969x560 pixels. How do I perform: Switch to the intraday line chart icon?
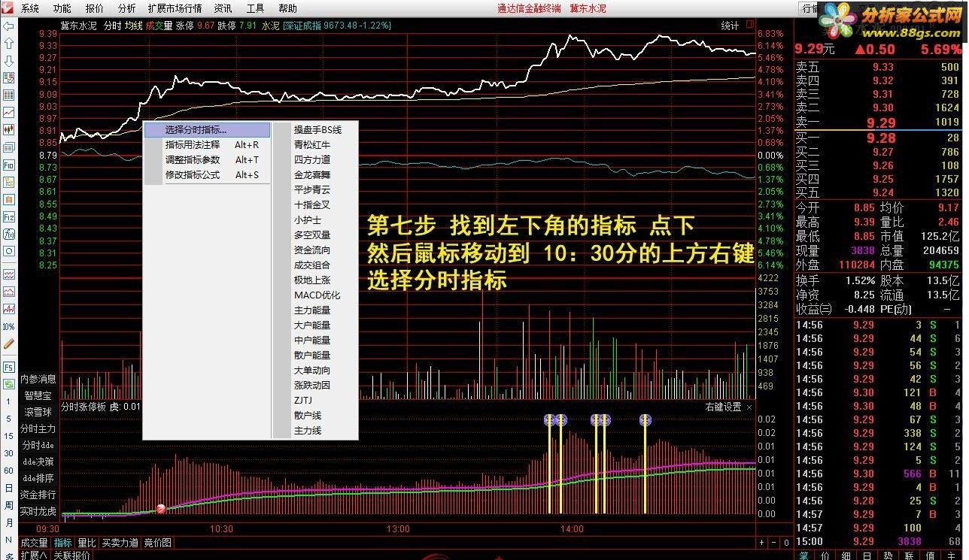pos(8,113)
